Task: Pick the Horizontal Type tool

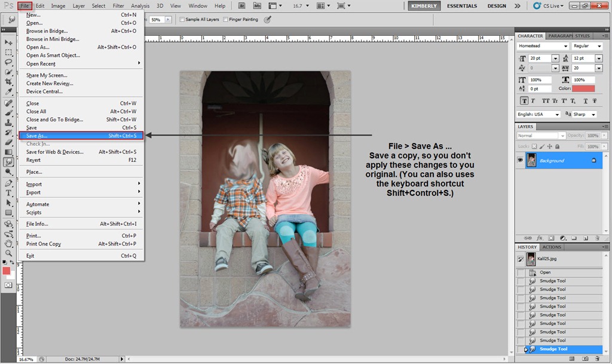Action: coord(9,192)
